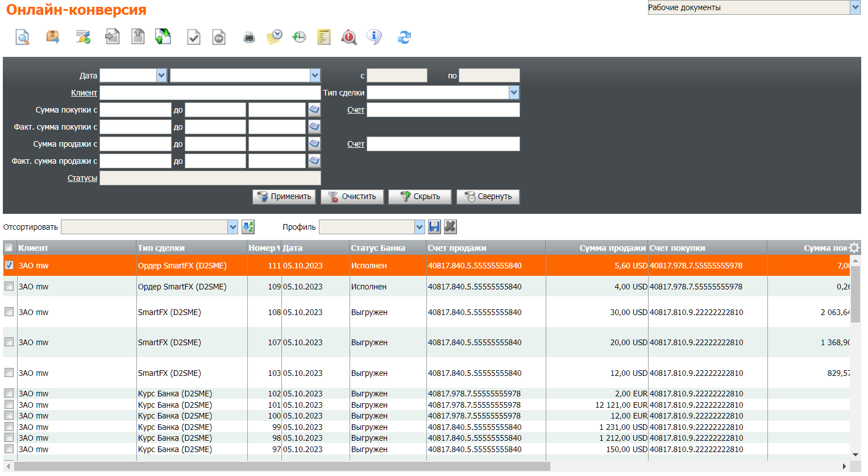Viewport: 868px width, 476px height.
Task: Click horizontal scrollbar right arrow
Action: click(845, 466)
